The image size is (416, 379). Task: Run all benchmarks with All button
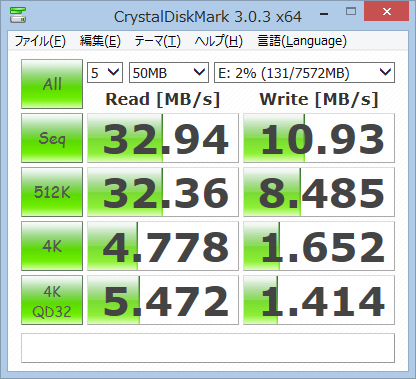(52, 84)
